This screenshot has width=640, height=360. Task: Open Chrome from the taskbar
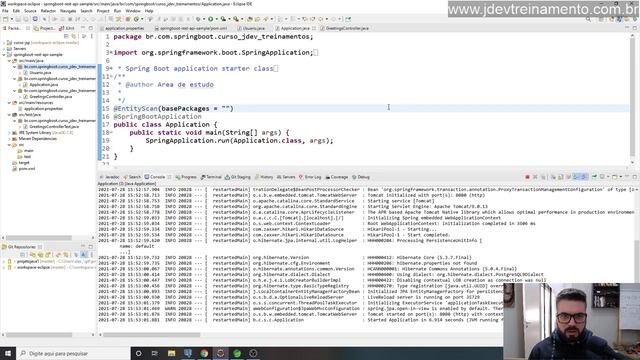coord(204,353)
